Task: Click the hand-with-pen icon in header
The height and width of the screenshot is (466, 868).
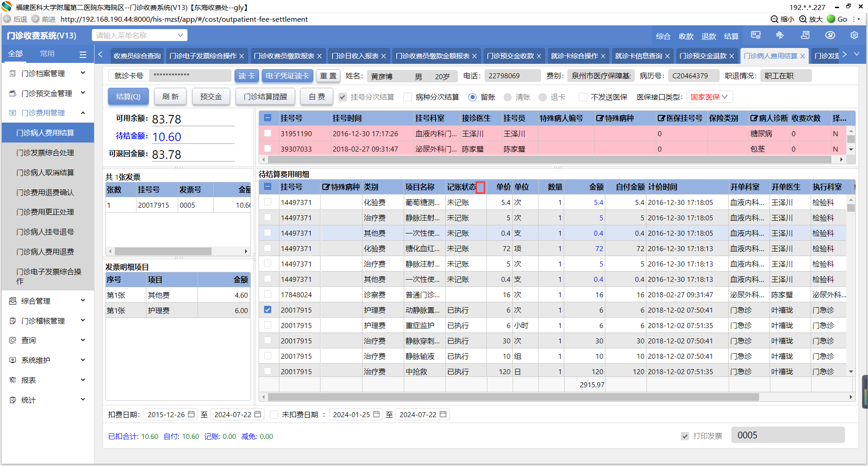Action: 780,35
